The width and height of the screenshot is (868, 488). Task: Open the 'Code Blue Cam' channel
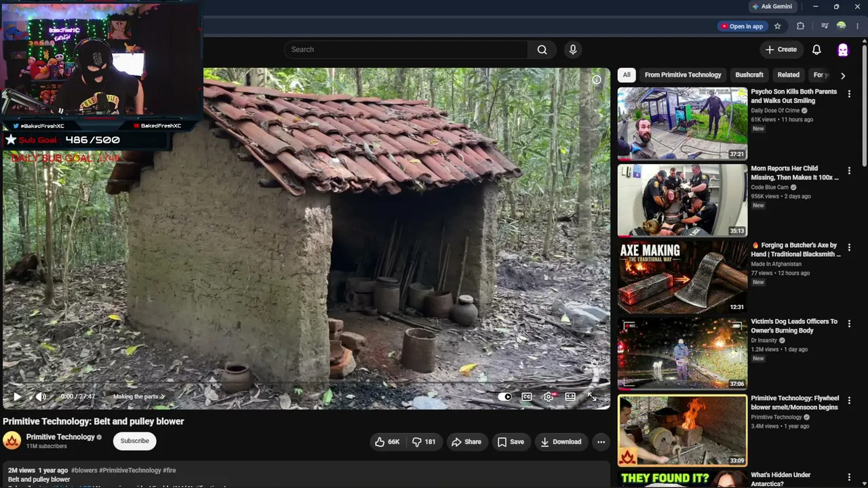[x=770, y=187]
